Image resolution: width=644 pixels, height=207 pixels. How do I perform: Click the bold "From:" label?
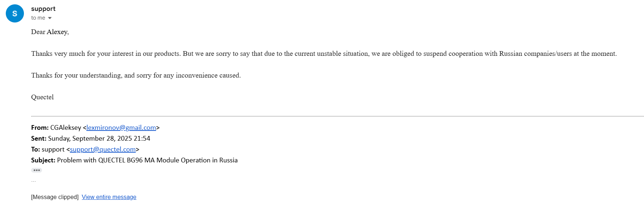tap(40, 128)
